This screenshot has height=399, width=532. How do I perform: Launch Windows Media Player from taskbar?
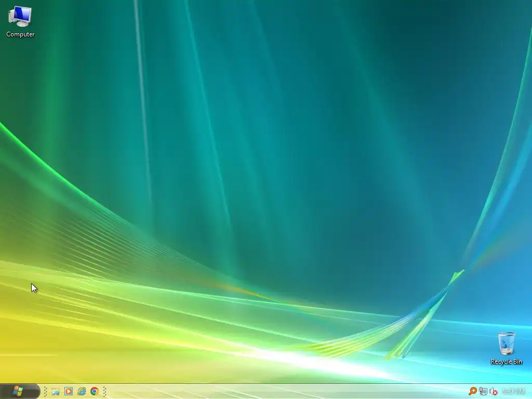coord(69,391)
